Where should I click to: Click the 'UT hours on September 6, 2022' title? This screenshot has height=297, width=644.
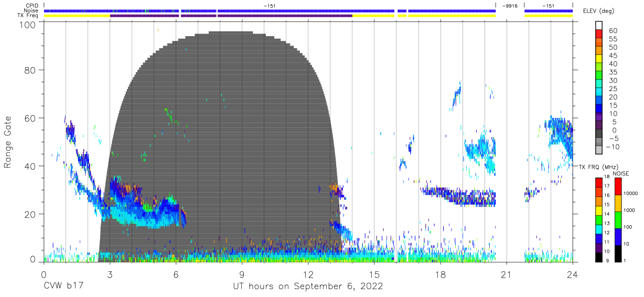point(308,287)
